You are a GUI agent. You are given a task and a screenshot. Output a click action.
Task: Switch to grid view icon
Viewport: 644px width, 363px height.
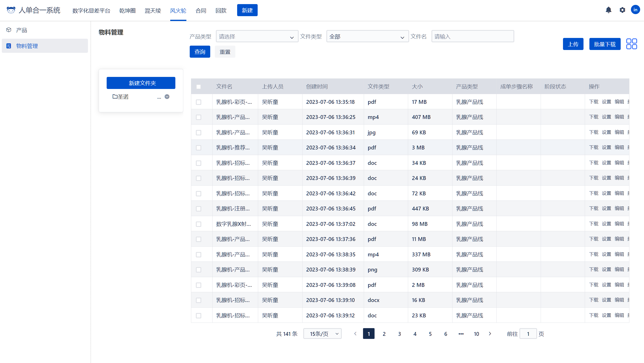(631, 44)
